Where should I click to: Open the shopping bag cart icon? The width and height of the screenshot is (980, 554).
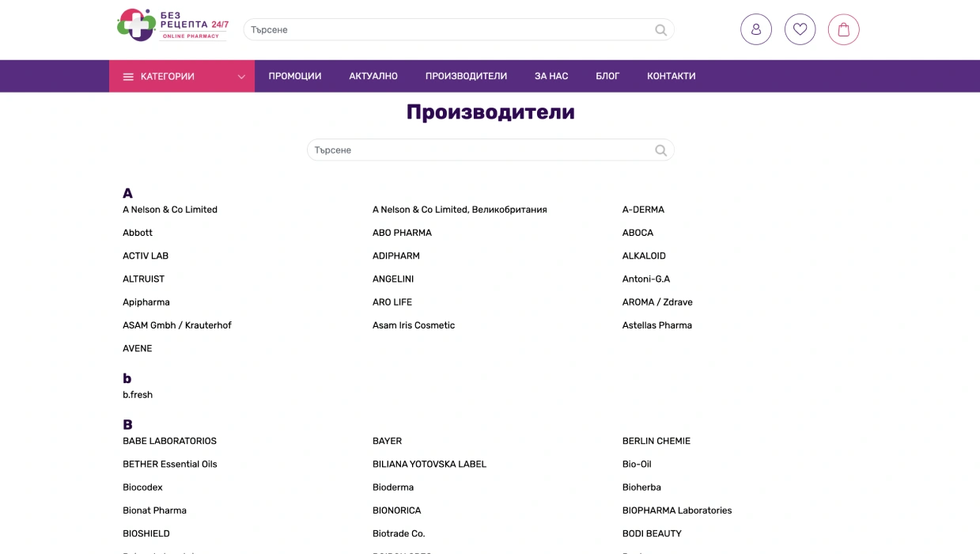click(x=844, y=29)
